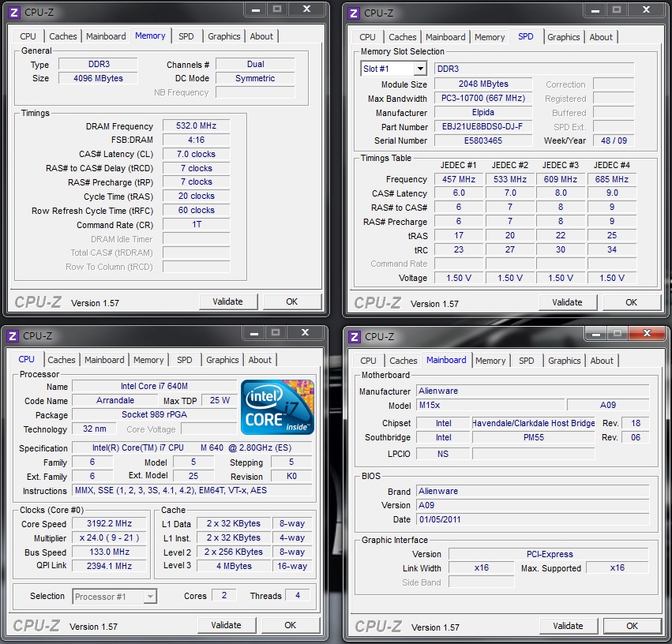Image resolution: width=672 pixels, height=644 pixels.
Task: Click the Max Bandwidth field PC3-10700 (667 MHz)
Action: [x=483, y=99]
